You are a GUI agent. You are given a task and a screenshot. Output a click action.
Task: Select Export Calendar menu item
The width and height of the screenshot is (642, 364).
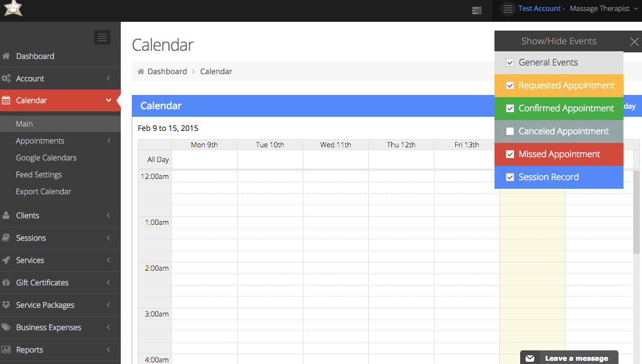[43, 192]
